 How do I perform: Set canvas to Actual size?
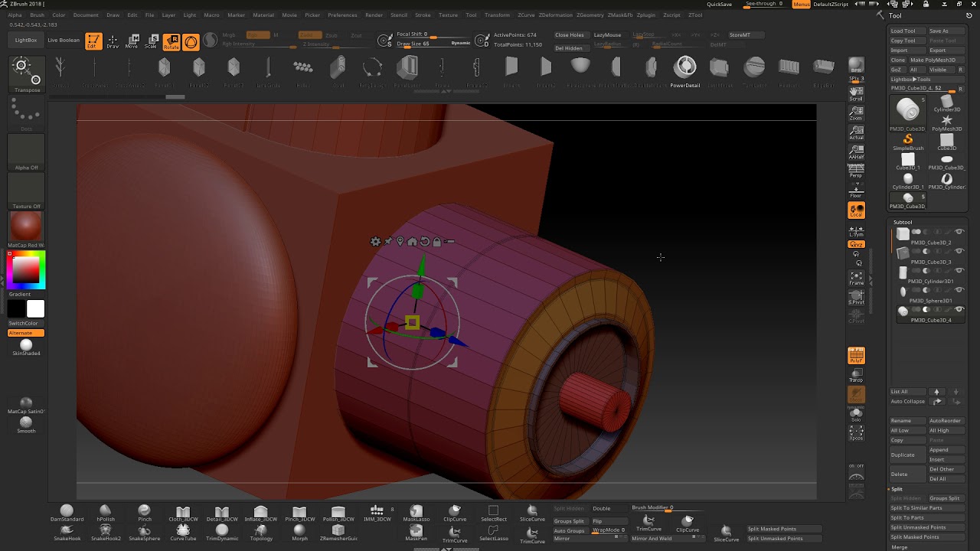(856, 132)
